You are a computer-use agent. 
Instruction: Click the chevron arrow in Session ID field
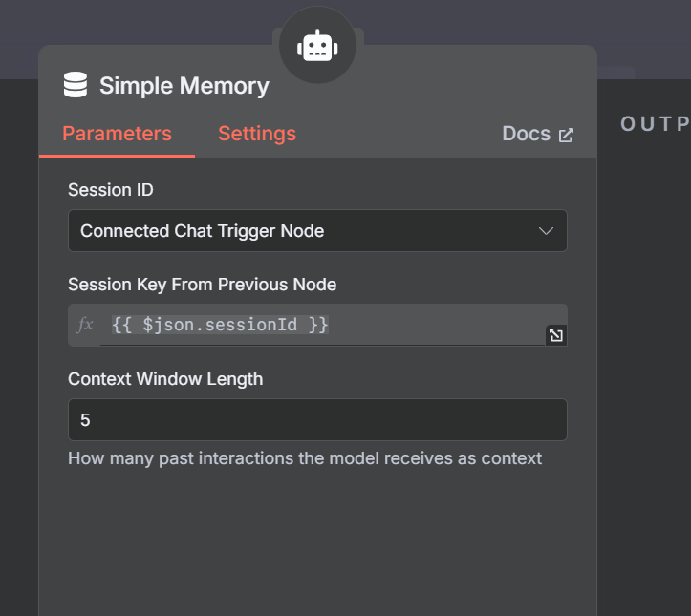[x=547, y=231]
